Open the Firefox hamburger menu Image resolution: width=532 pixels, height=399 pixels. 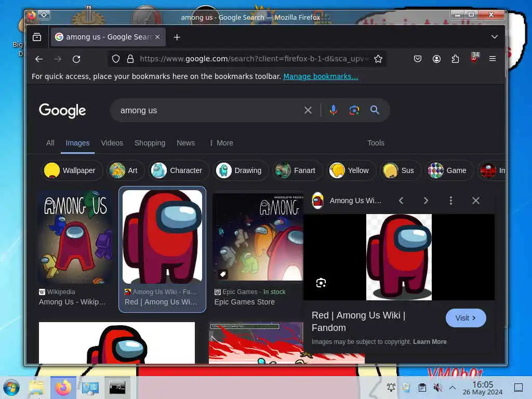pos(493,59)
